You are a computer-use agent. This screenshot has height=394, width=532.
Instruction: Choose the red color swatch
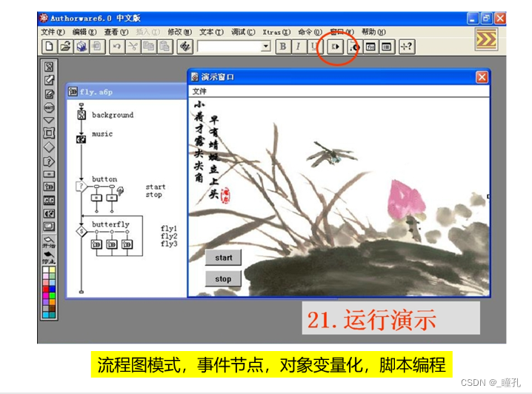tap(46, 290)
